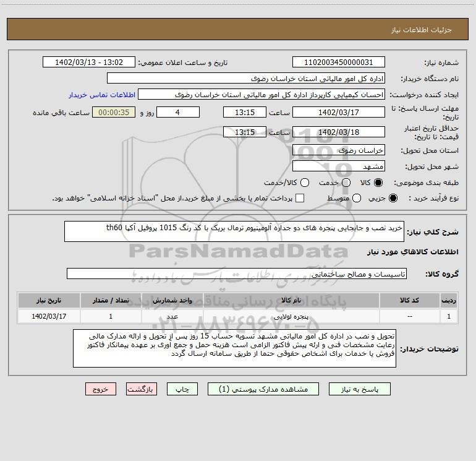This screenshot has height=461, width=476.
Task: Click the ردیف column header
Action: 449,300
